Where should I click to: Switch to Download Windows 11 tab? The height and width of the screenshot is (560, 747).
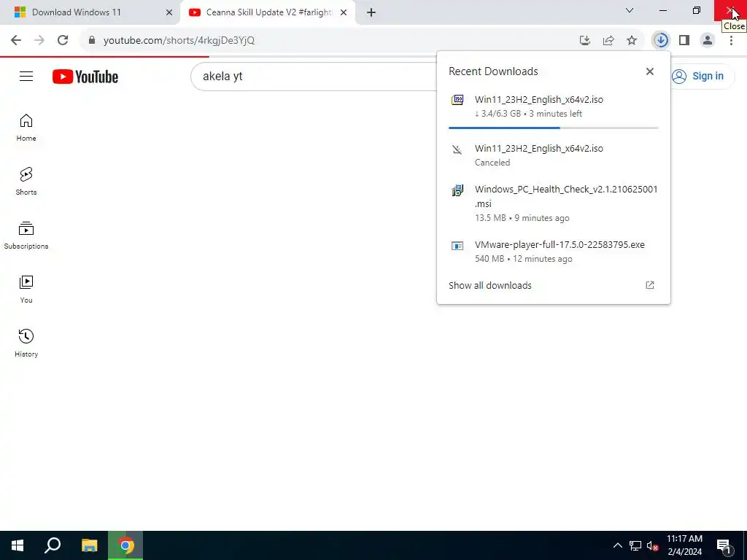pos(90,12)
